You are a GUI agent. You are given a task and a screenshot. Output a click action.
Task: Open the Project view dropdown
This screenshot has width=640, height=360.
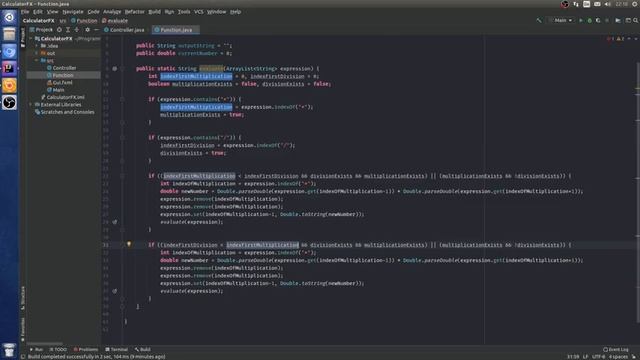coord(41,30)
